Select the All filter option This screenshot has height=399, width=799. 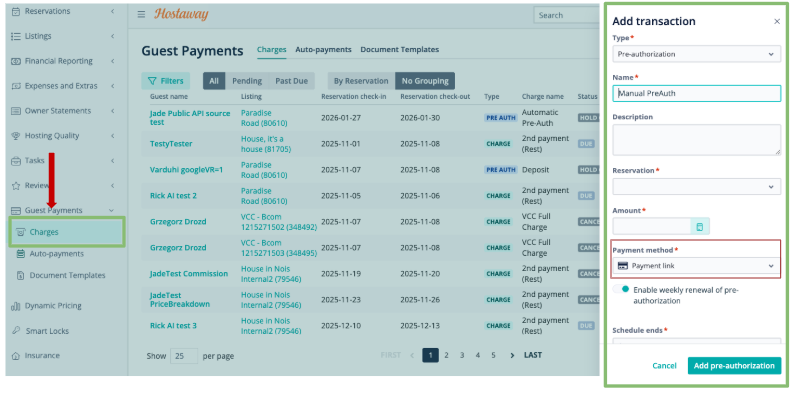[214, 81]
